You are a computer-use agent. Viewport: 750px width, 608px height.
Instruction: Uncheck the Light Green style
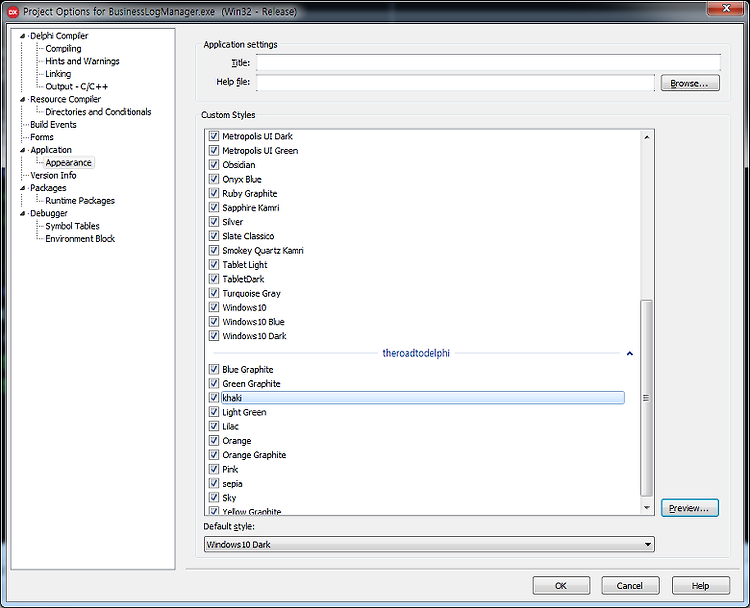click(214, 412)
